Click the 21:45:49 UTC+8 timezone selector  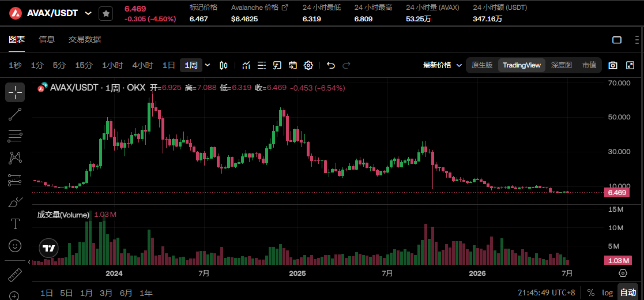[546, 292]
